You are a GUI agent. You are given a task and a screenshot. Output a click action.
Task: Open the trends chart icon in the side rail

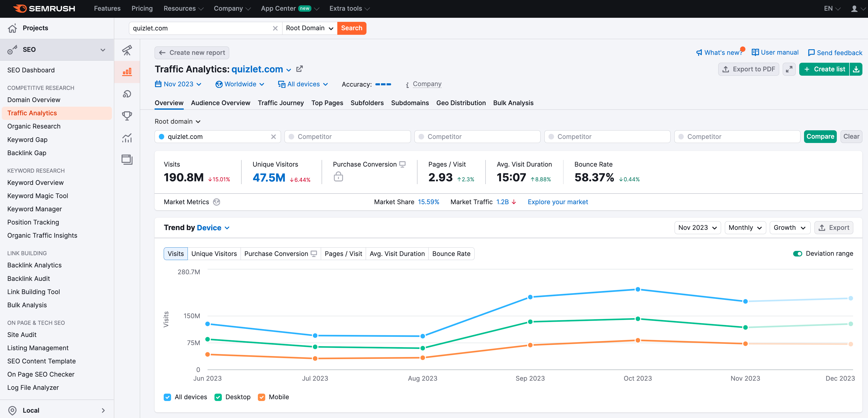click(127, 138)
